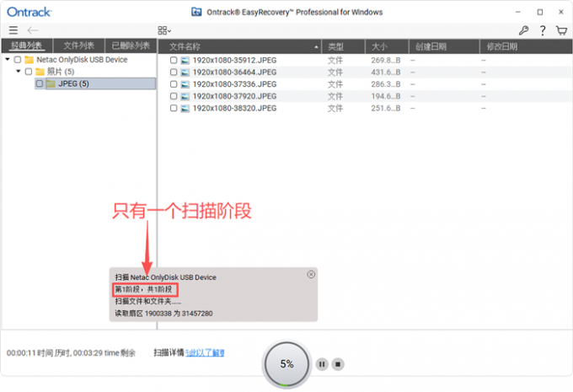573x392 pixels.
Task: Stop the scan
Action: tap(338, 364)
